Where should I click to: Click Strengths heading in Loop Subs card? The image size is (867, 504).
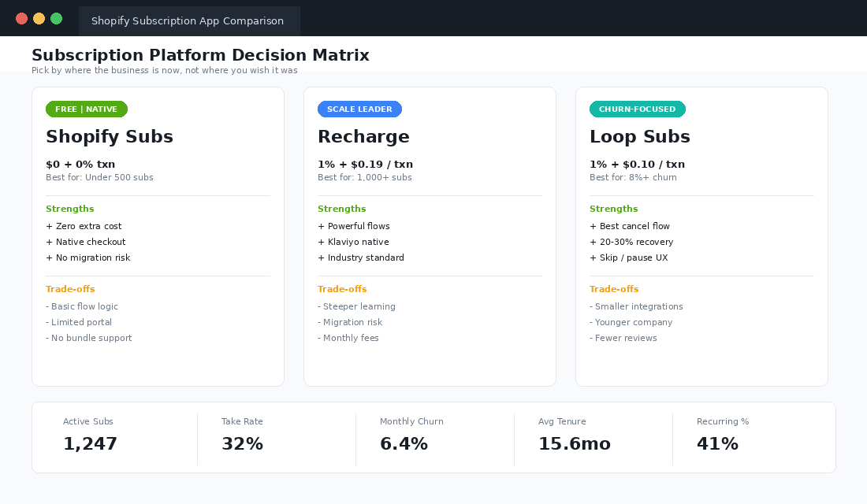pyautogui.click(x=614, y=209)
